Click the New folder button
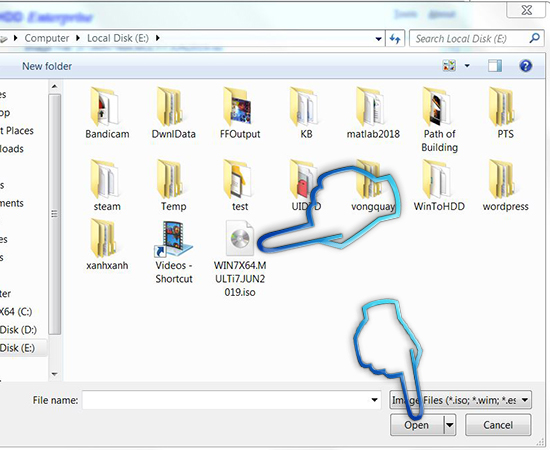This screenshot has width=550, height=450. tap(47, 66)
